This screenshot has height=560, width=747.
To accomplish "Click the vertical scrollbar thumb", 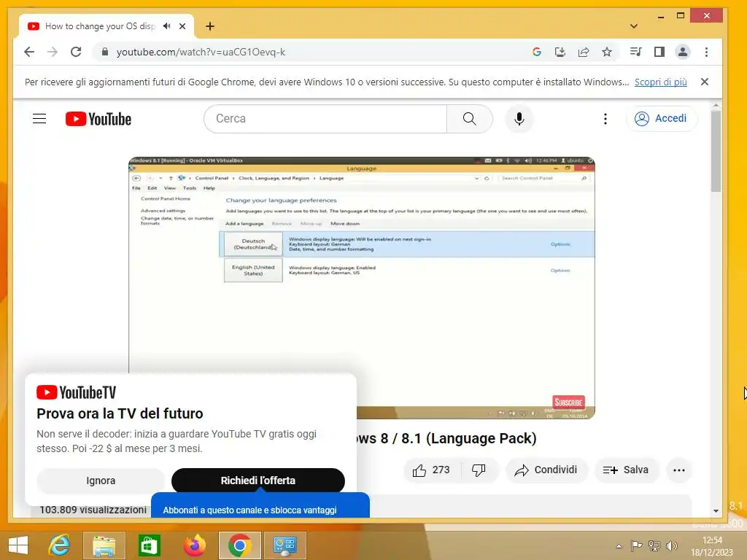I will 716,150.
